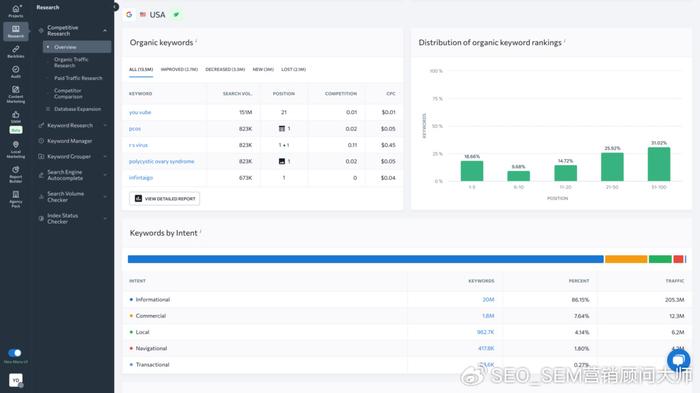Open the 20M Informational keywords link
700x393 pixels.
[x=488, y=300]
